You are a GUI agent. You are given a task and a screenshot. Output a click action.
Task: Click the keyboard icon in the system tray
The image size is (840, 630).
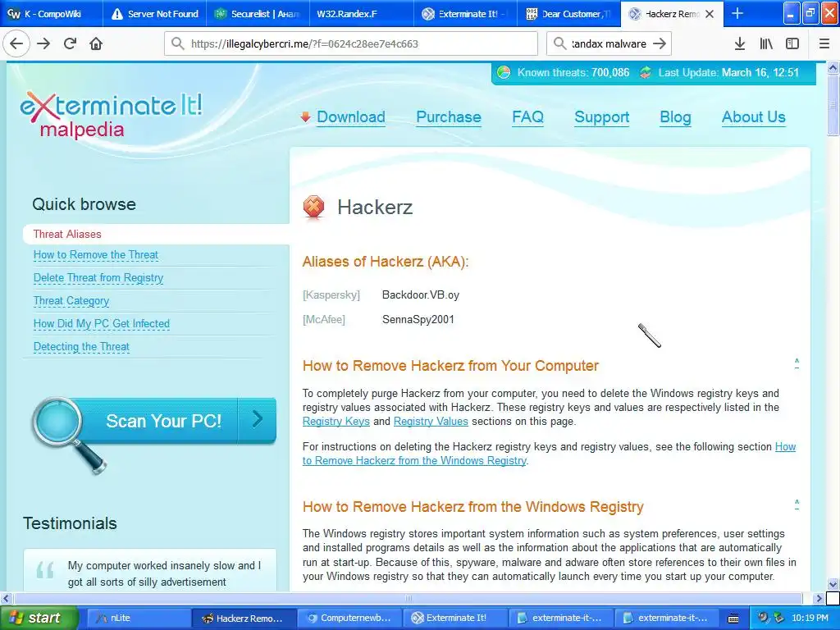pyautogui.click(x=734, y=619)
